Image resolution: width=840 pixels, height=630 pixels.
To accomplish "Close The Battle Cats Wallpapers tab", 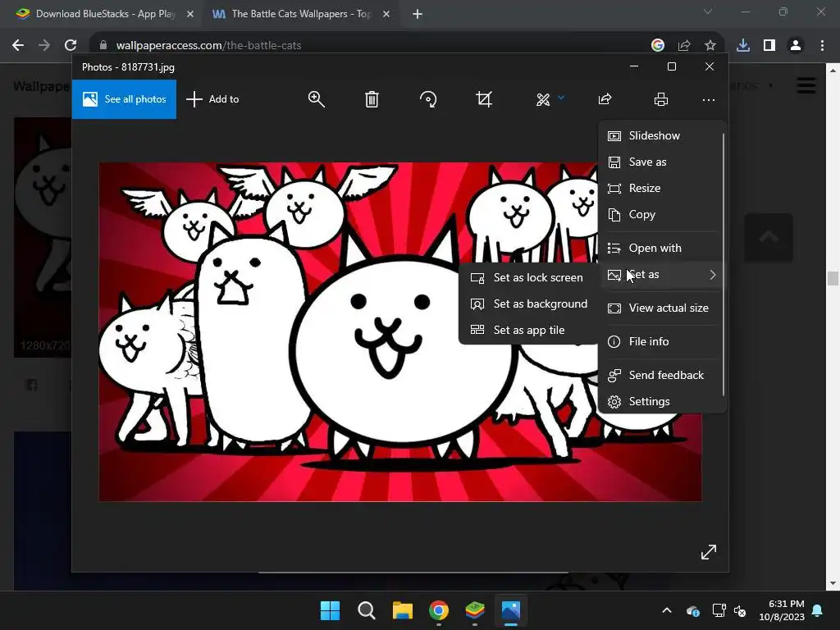I will click(386, 14).
